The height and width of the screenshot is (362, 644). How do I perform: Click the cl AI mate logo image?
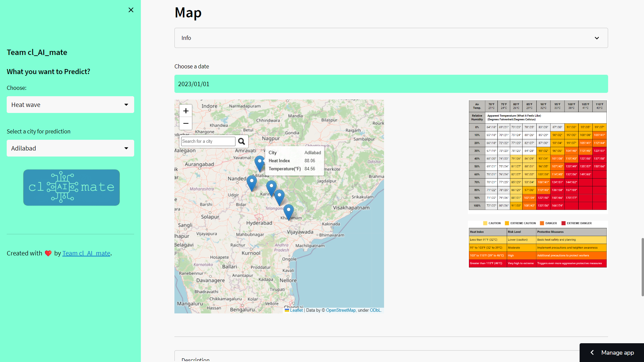71,187
